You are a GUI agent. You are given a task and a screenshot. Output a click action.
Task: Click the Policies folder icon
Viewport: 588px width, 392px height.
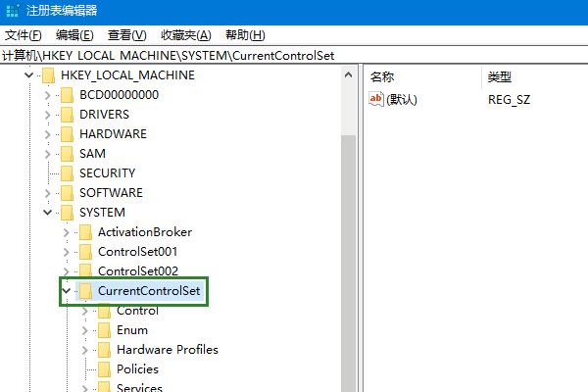click(x=104, y=369)
